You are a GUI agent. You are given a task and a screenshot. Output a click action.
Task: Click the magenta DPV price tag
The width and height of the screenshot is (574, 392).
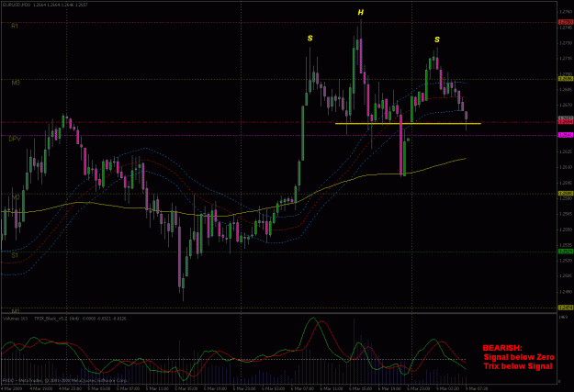566,136
